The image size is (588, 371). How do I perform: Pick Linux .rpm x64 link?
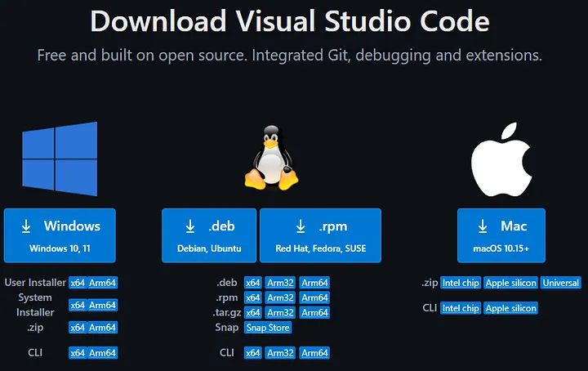252,297
